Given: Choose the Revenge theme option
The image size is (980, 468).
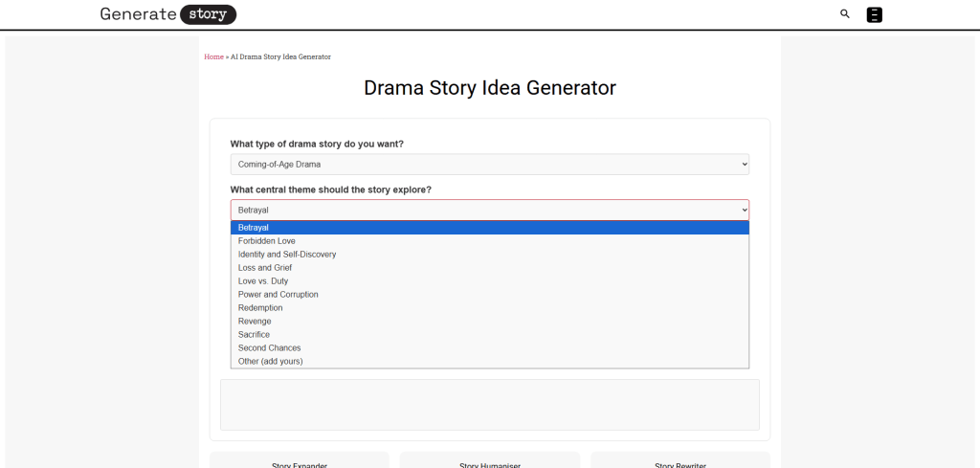Looking at the screenshot, I should pyautogui.click(x=255, y=322).
